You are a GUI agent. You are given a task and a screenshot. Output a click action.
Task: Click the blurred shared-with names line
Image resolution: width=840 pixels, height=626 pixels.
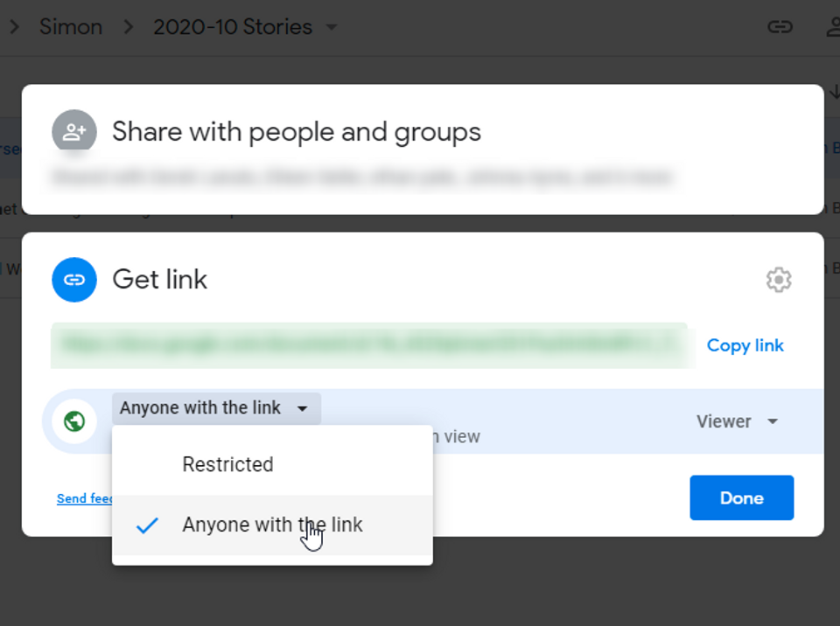point(361,177)
